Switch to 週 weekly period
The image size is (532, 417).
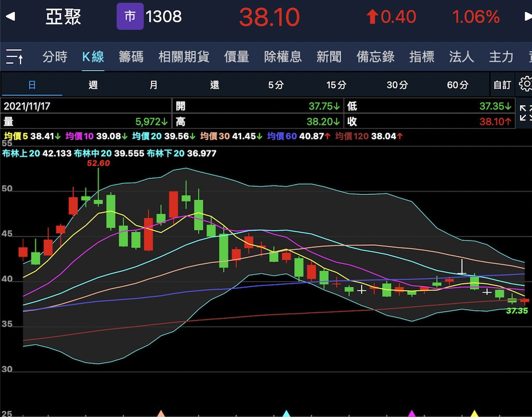93,85
